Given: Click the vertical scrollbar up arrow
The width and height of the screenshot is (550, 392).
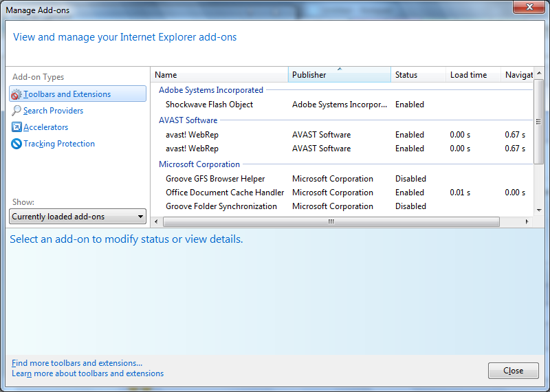Looking at the screenshot, I should click(539, 73).
